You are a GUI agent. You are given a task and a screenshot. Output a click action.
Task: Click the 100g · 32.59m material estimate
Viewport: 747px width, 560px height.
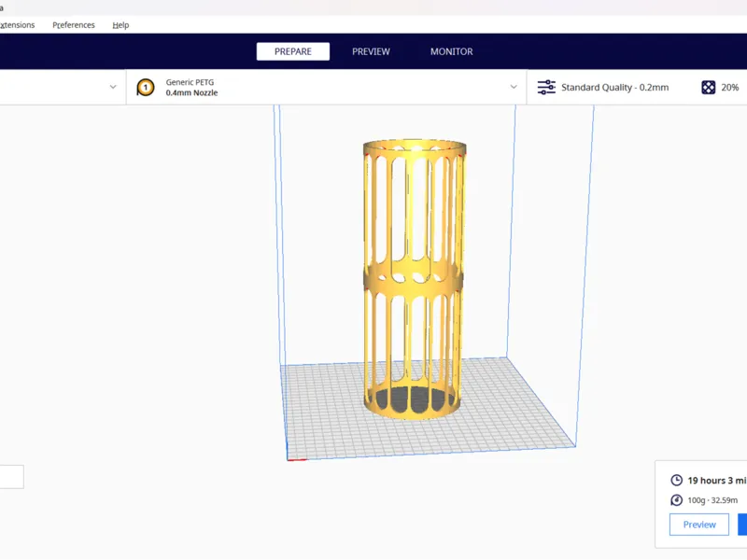pyautogui.click(x=712, y=500)
